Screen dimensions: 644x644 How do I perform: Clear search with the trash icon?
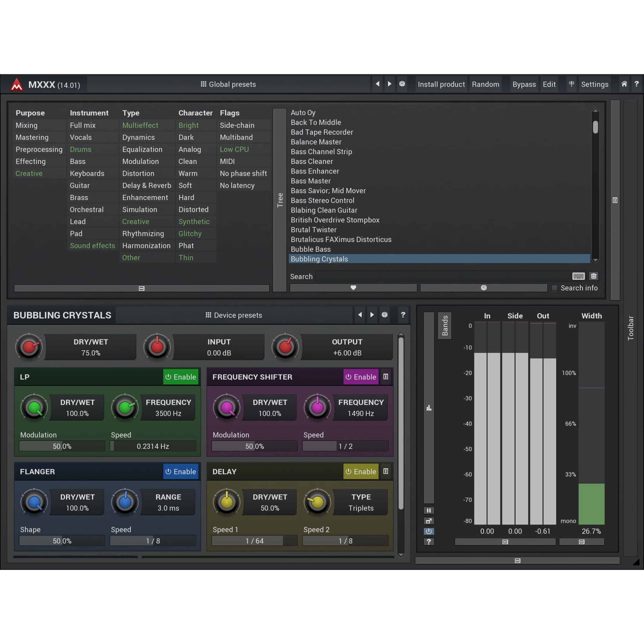pyautogui.click(x=594, y=276)
